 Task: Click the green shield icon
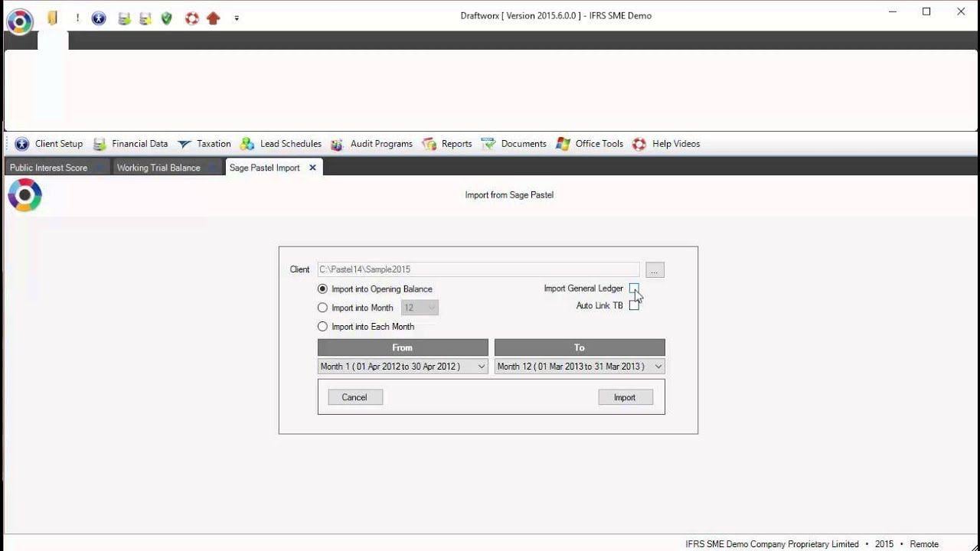click(x=167, y=18)
